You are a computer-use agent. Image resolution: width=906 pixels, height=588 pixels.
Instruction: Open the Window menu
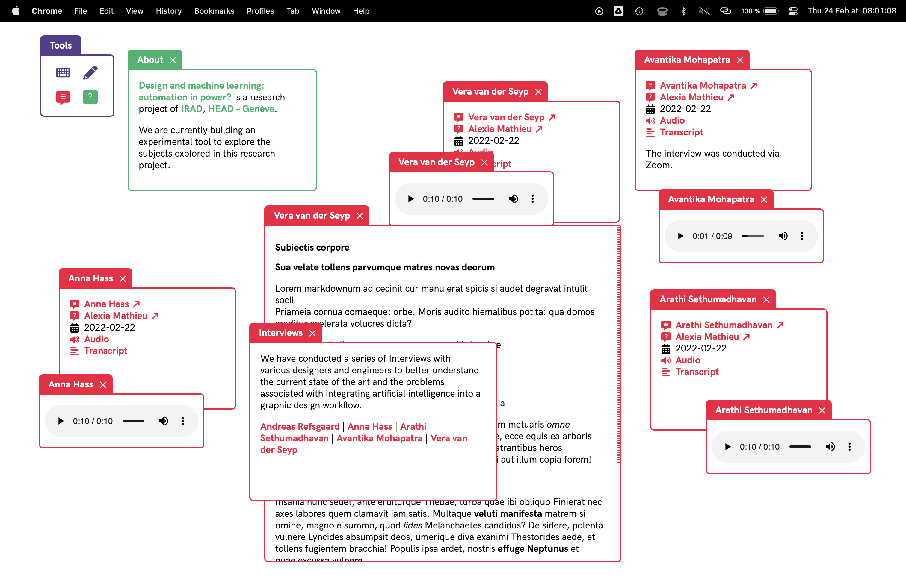point(326,11)
